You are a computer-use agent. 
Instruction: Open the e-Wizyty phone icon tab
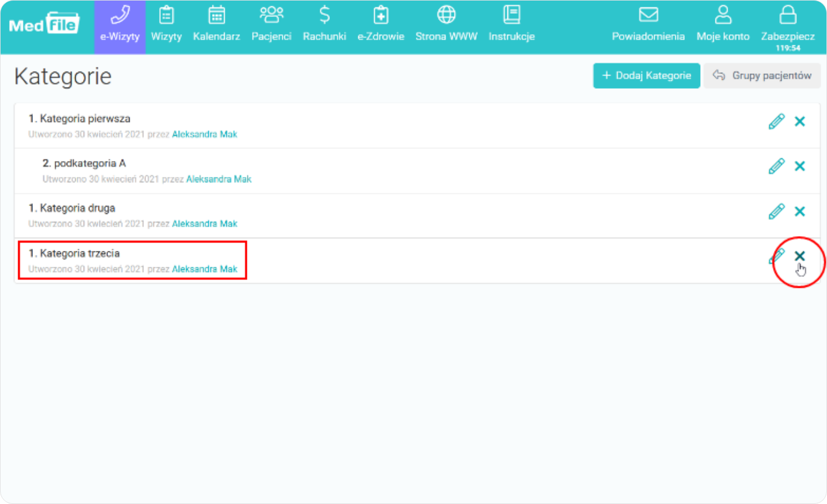point(120,27)
